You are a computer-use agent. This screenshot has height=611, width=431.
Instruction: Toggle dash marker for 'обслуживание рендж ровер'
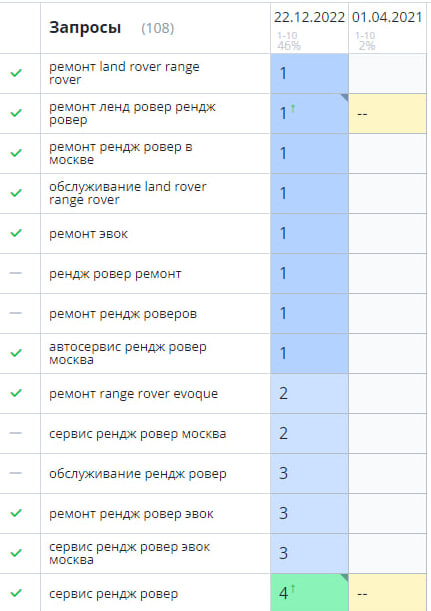16,473
